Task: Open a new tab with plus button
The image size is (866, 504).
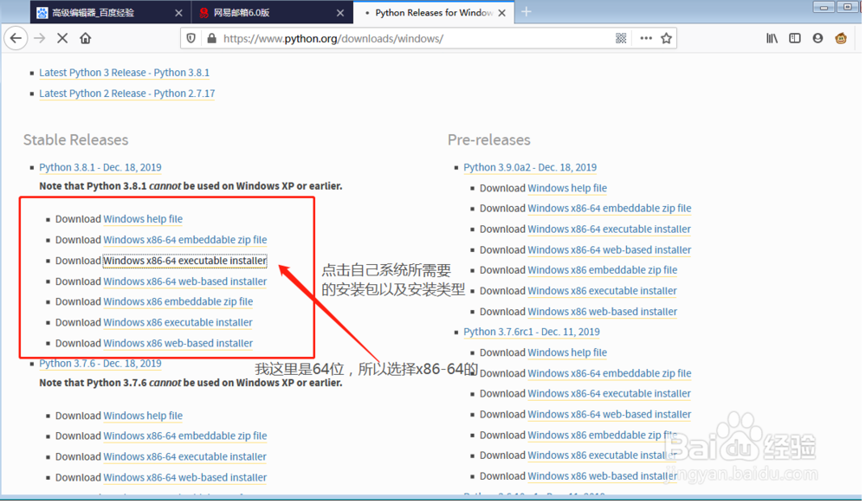Action: pyautogui.click(x=527, y=11)
